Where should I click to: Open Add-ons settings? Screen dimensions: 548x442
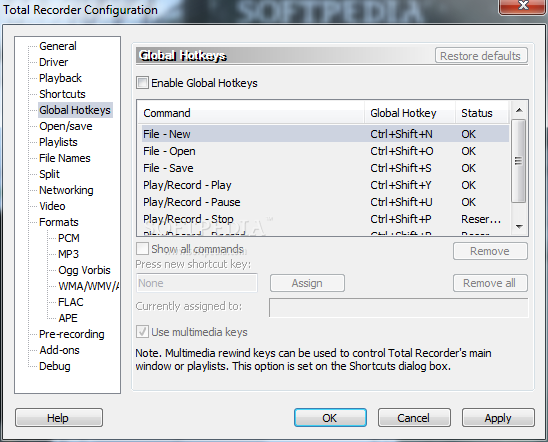pos(59,350)
